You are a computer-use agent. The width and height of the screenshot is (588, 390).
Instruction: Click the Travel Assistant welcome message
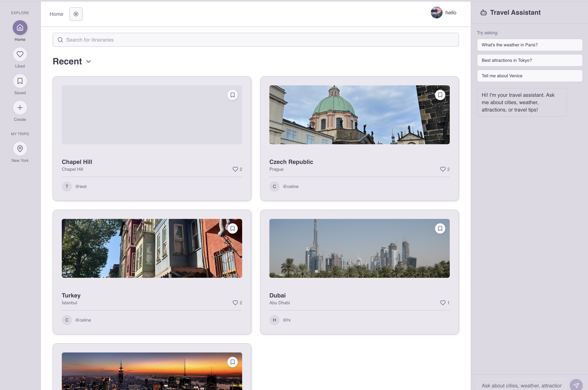tap(522, 102)
